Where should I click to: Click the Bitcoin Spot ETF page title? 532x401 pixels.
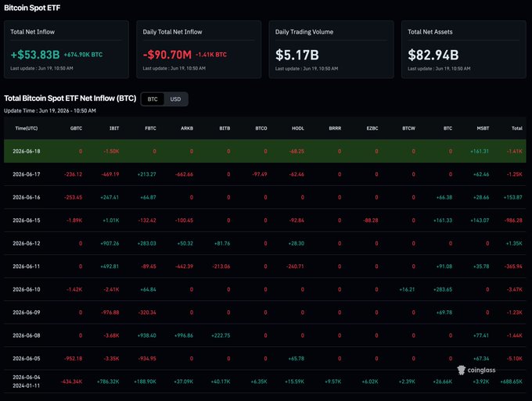click(32, 8)
